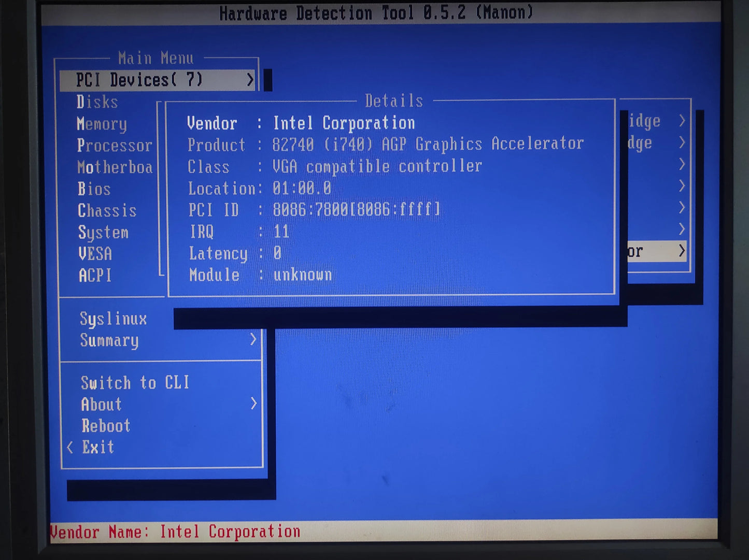Image resolution: width=749 pixels, height=560 pixels.
Task: Open the ACPI menu entry
Action: pos(95,275)
